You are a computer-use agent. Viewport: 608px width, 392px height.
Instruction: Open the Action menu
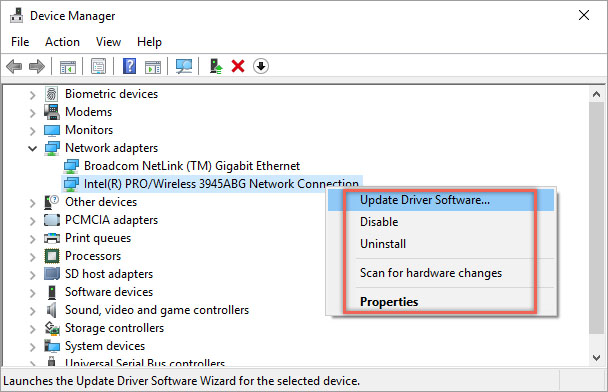(x=62, y=42)
